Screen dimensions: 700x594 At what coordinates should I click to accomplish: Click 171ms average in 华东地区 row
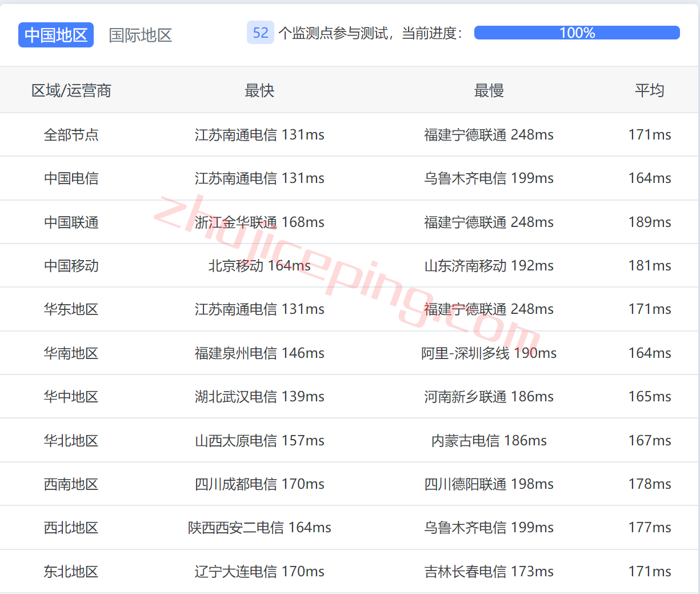[x=650, y=309]
